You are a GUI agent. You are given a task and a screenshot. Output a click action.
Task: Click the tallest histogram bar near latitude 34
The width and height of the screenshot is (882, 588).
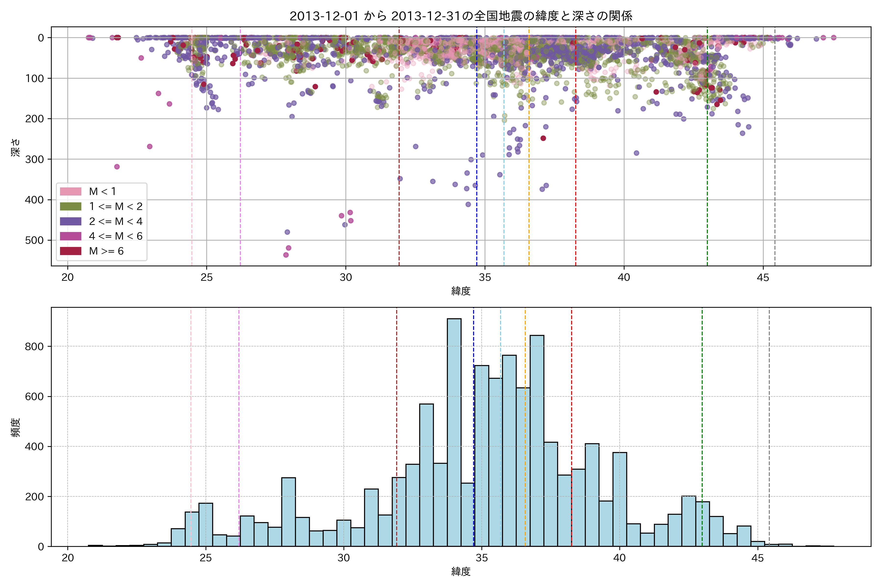[x=454, y=431]
